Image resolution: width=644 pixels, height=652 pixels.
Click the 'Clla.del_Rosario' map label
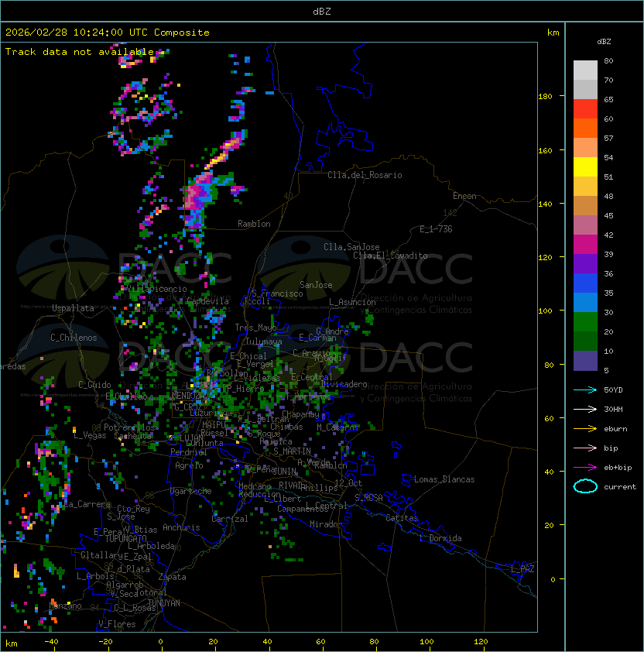(365, 175)
